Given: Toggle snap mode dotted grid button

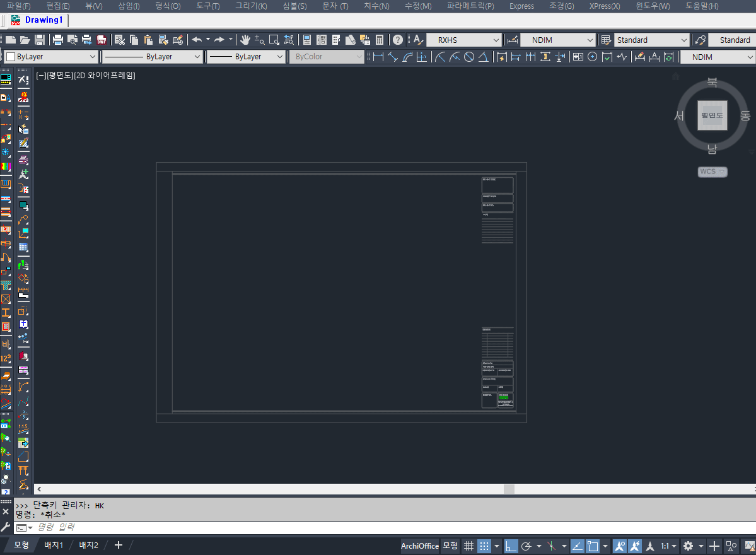Looking at the screenshot, I should coord(484,546).
